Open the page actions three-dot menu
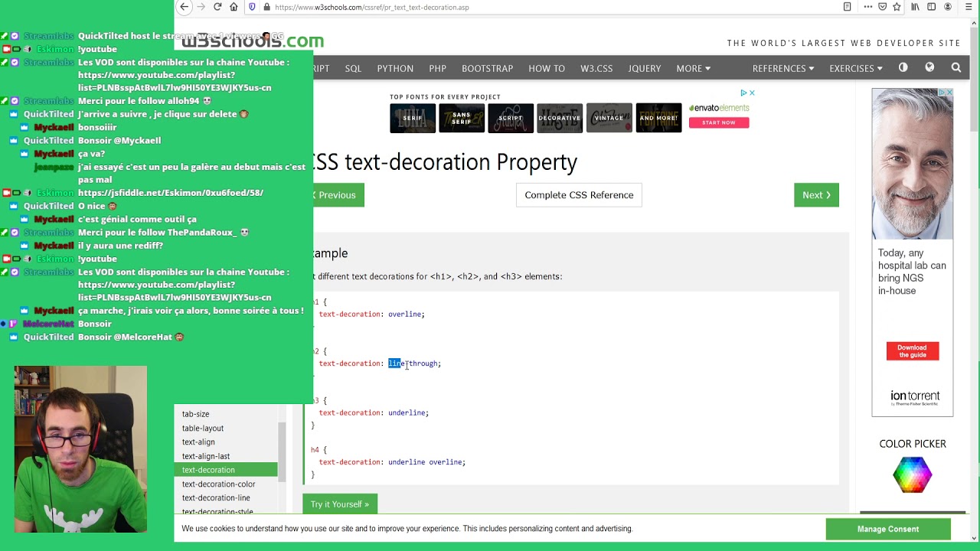Viewport: 980px width, 551px height. click(x=867, y=7)
